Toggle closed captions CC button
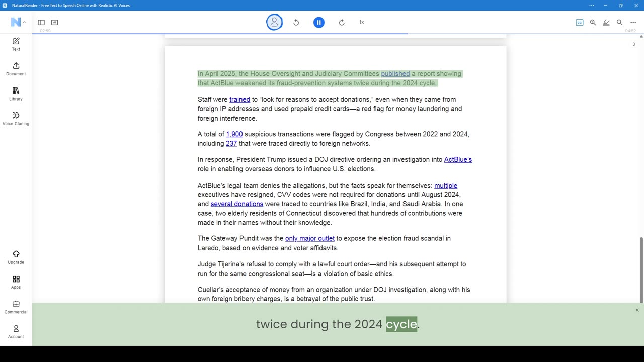The image size is (644, 362). (x=580, y=22)
